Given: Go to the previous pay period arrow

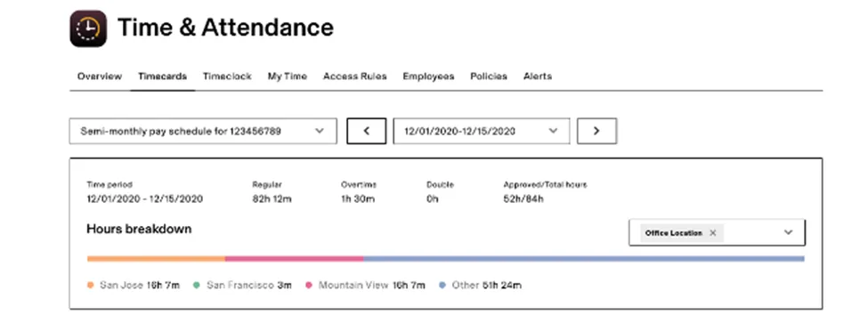Looking at the screenshot, I should pos(367,131).
